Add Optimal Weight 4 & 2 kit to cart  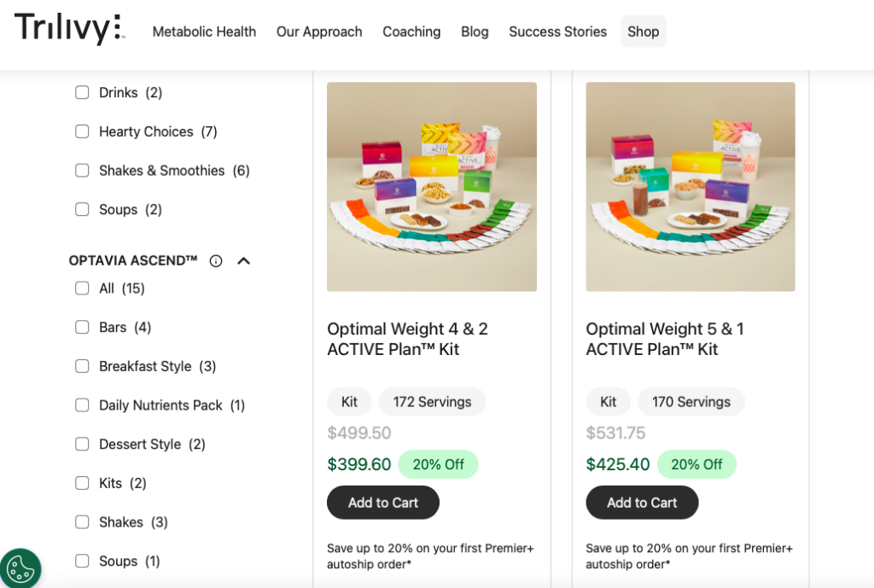click(383, 503)
